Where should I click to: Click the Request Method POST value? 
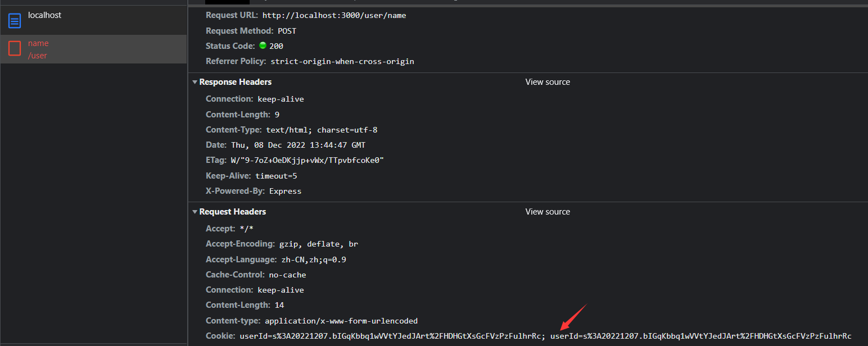[x=287, y=31]
